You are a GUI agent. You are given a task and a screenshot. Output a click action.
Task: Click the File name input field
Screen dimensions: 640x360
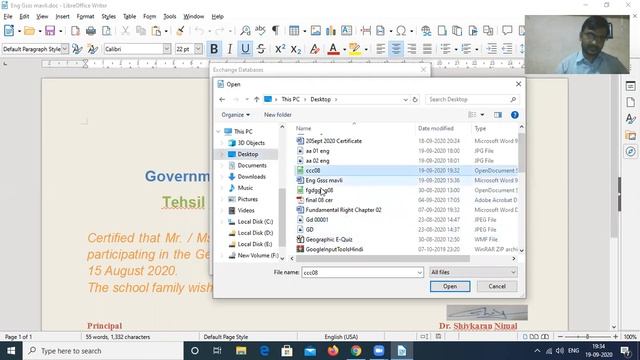click(x=362, y=272)
